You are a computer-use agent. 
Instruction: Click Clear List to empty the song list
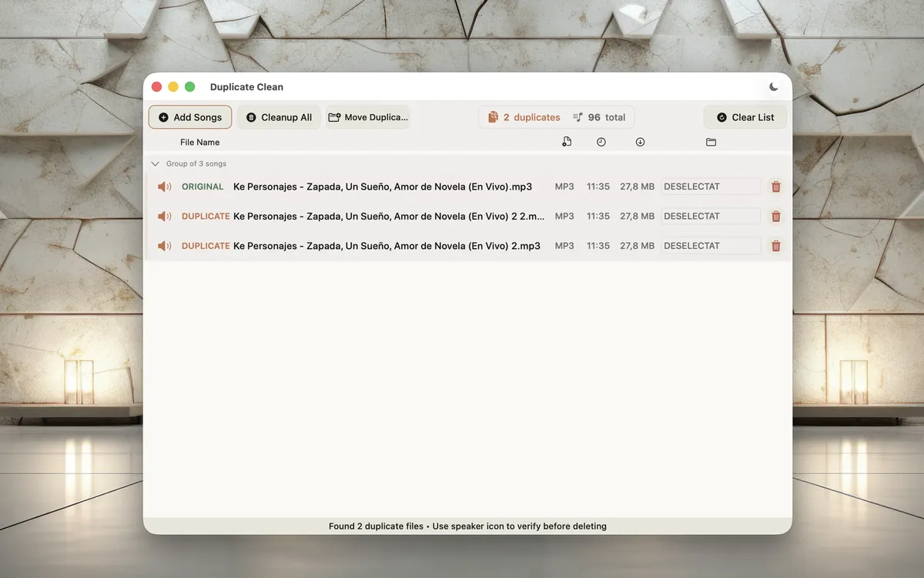point(745,116)
